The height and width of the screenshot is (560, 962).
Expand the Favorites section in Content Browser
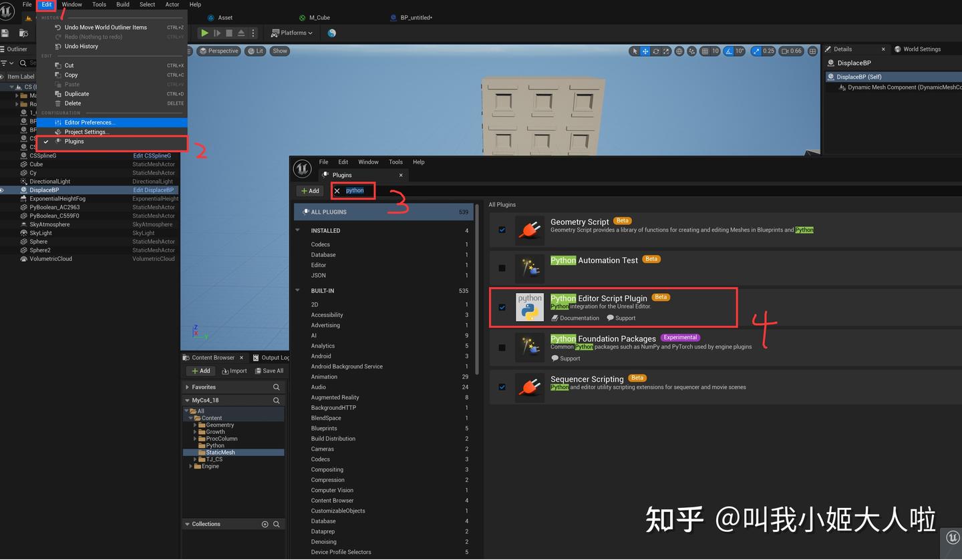pyautogui.click(x=187, y=386)
